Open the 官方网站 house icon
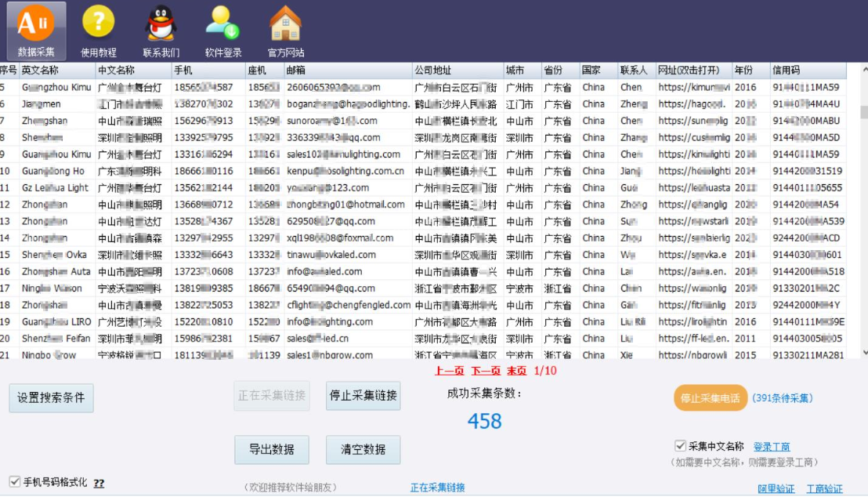Image resolution: width=868 pixels, height=497 pixels. tap(286, 31)
